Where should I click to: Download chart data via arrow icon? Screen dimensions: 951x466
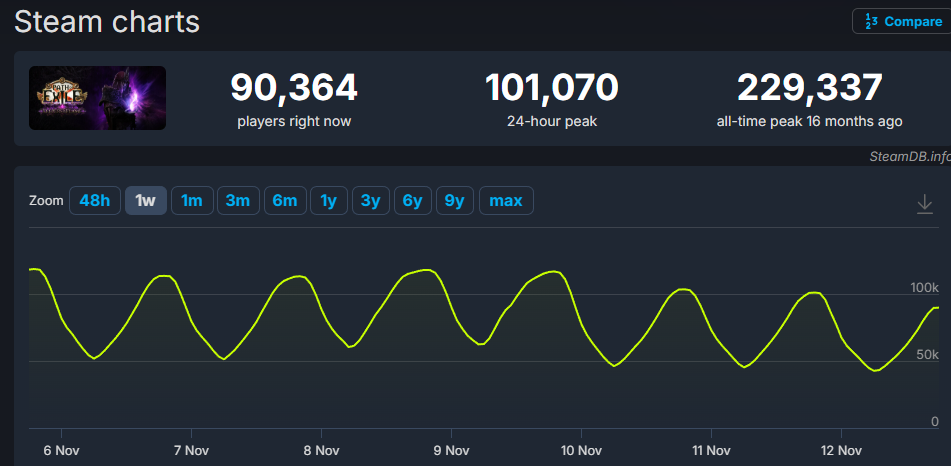coord(924,204)
